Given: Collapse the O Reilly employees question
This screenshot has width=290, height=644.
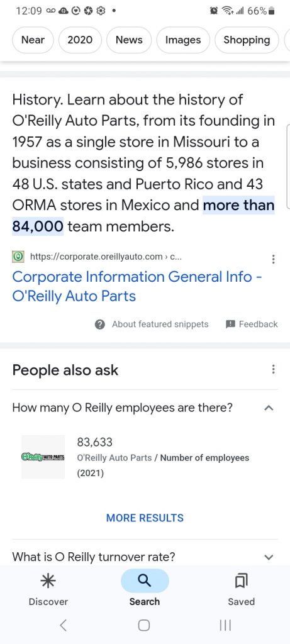Looking at the screenshot, I should 269,408.
